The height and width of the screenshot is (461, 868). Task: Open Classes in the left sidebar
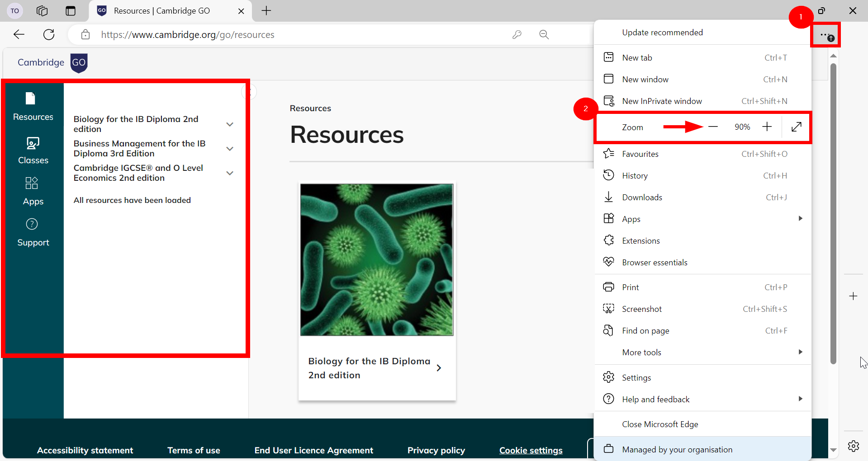[33, 151]
